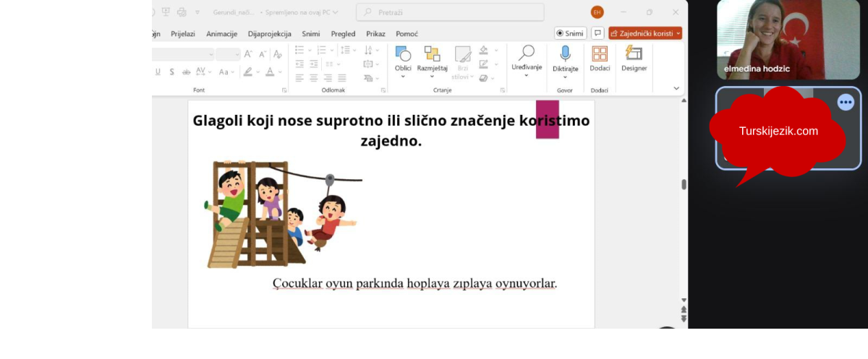Expand the Zajednički koristi share dropdown

pyautogui.click(x=678, y=33)
